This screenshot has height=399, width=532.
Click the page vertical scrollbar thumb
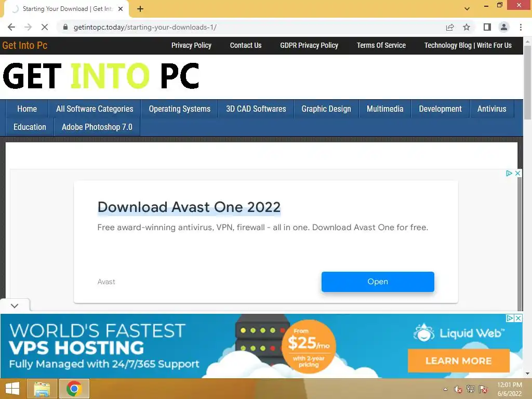527,83
